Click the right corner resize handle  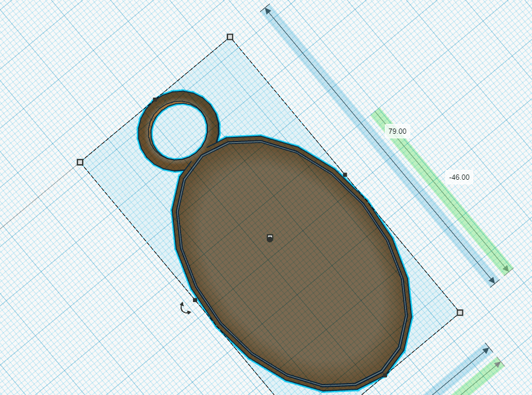[460, 312]
